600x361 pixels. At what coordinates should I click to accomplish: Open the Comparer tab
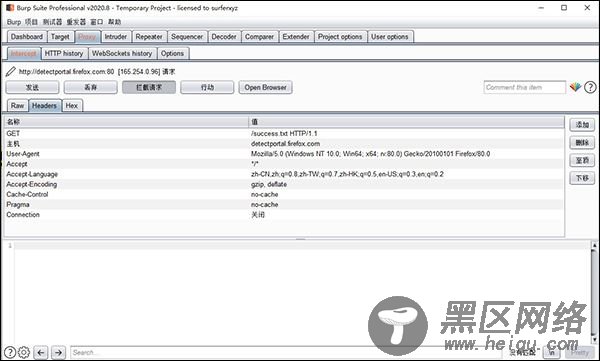[259, 37]
